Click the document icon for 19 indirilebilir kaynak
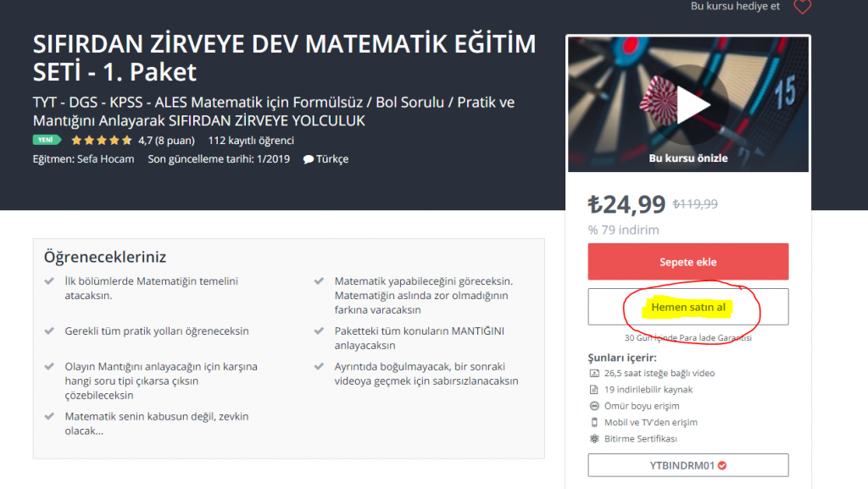The width and height of the screenshot is (868, 489). click(x=594, y=390)
